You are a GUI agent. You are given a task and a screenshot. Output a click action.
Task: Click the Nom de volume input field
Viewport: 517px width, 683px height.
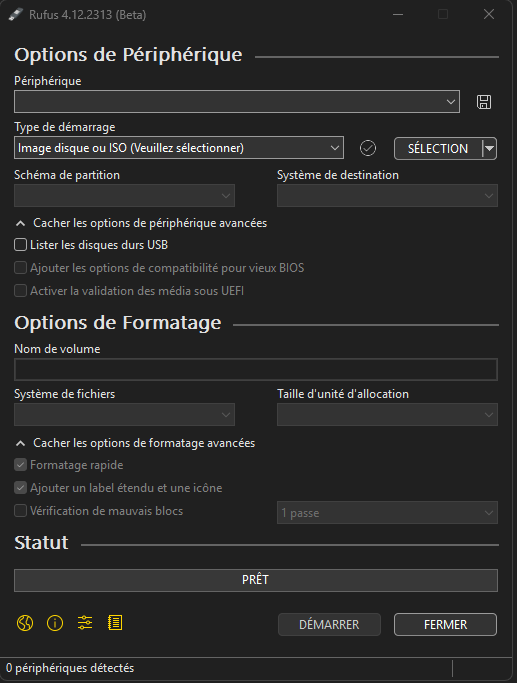click(x=256, y=369)
